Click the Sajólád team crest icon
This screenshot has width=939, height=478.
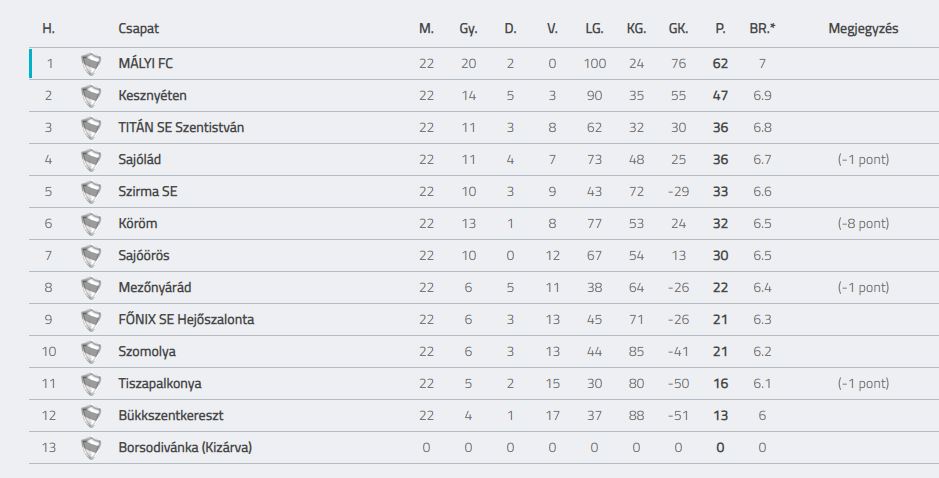pos(91,159)
